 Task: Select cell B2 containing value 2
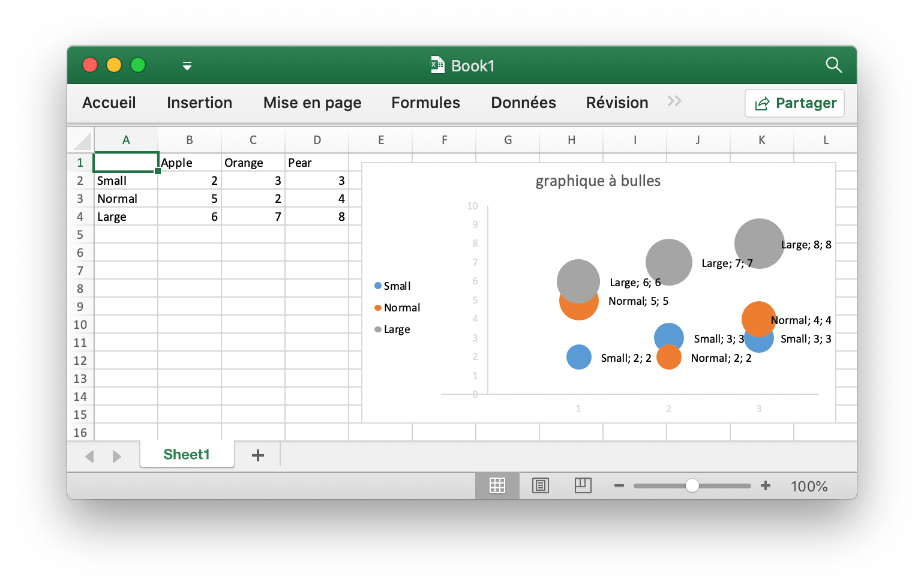pos(190,180)
